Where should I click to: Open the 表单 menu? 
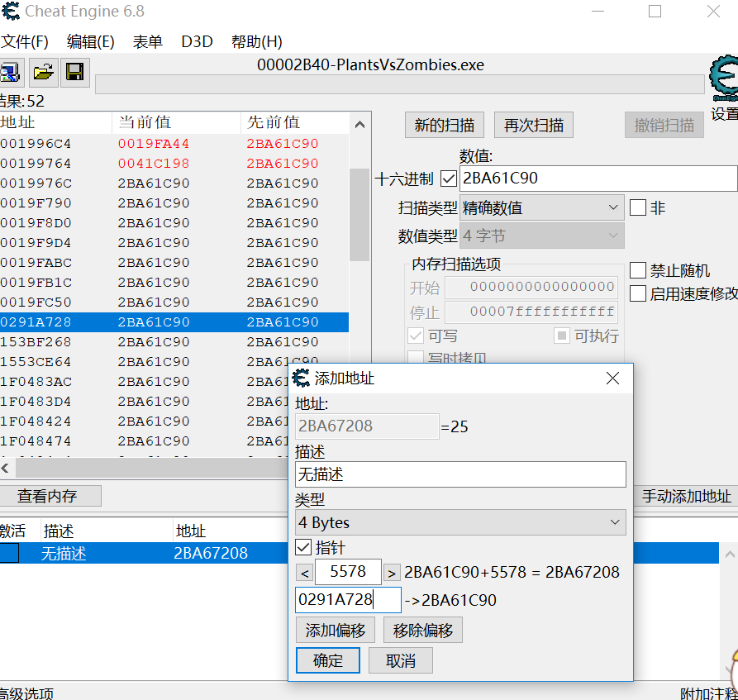click(147, 41)
